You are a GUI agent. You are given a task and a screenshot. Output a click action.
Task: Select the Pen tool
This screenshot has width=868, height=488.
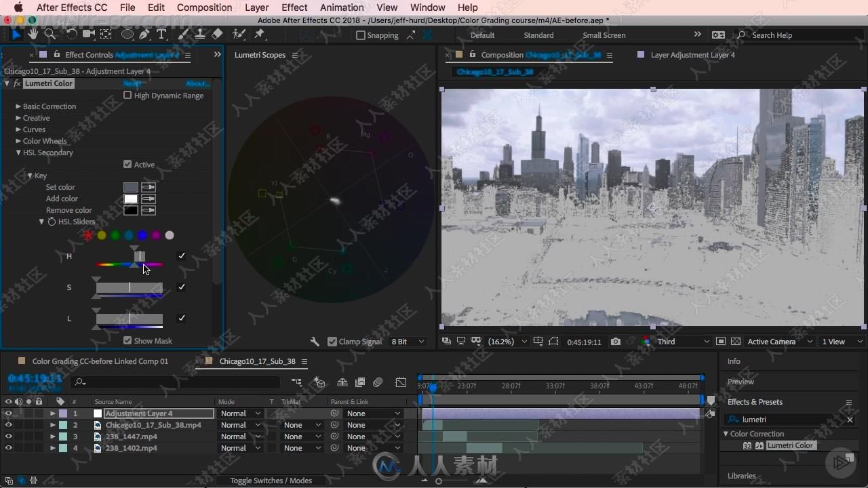[x=144, y=34]
